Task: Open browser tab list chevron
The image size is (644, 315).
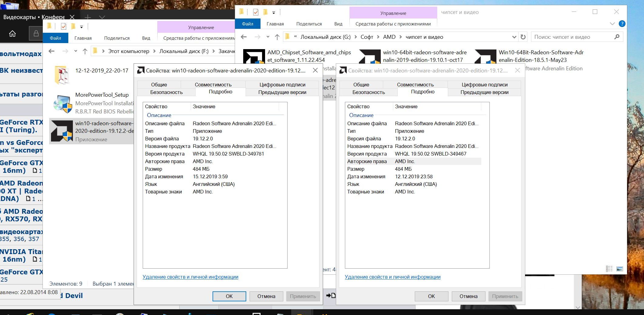Action: pyautogui.click(x=102, y=17)
